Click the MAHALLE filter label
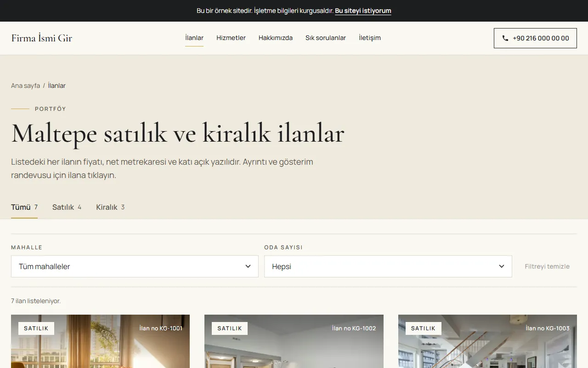Viewport: 588px width, 368px height. pyautogui.click(x=27, y=247)
